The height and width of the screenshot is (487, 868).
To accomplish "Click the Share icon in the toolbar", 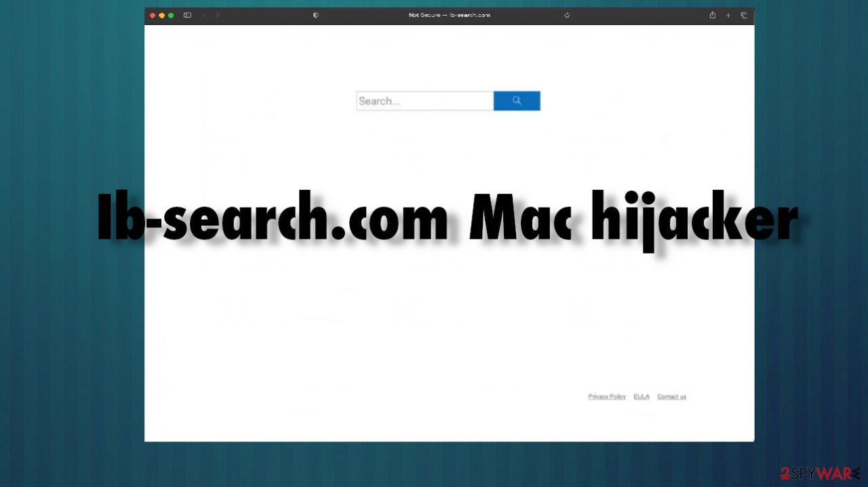I will tap(712, 15).
